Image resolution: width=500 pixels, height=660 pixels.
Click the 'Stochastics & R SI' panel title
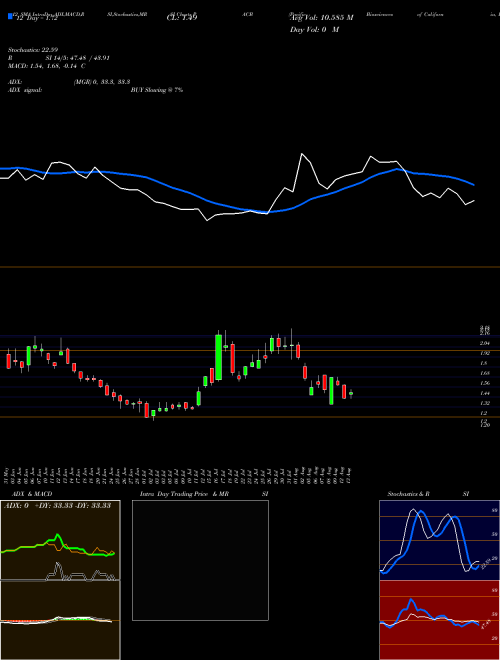point(428,494)
